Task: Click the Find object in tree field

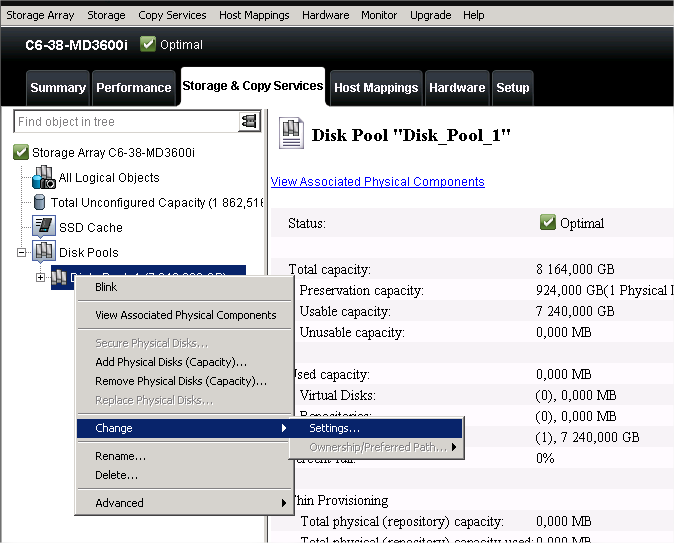Action: tap(126, 122)
